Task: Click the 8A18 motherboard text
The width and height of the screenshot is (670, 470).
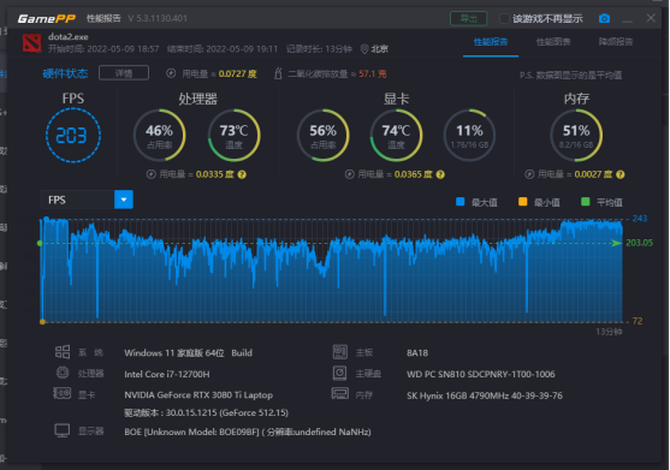Action: tap(417, 353)
